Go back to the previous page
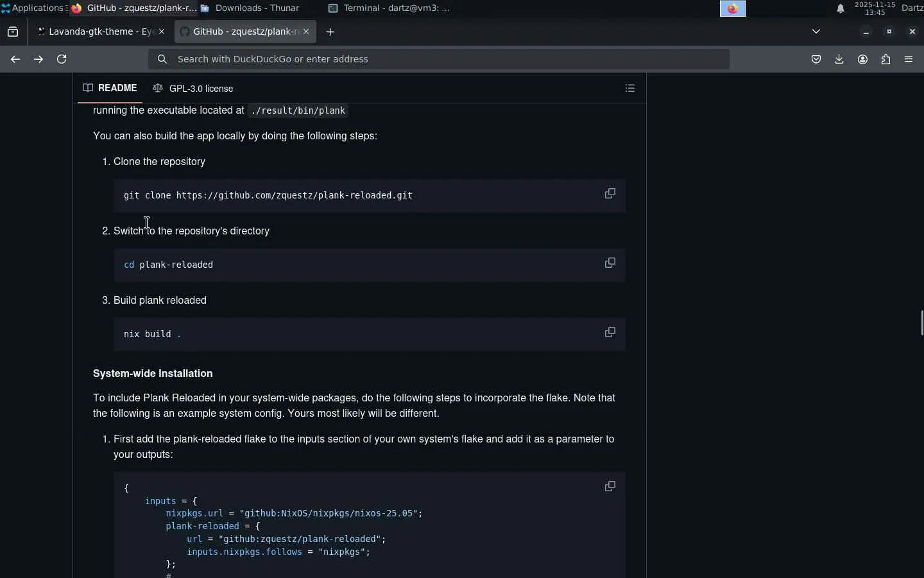This screenshot has height=578, width=924. (x=15, y=59)
